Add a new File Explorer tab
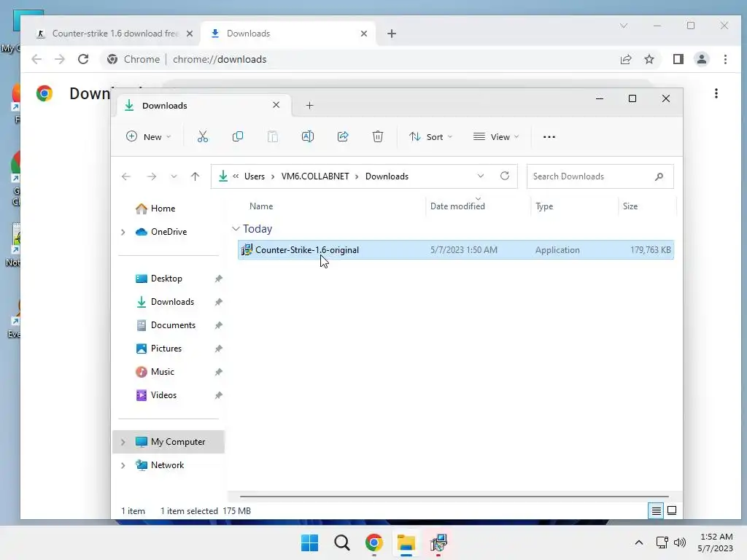 [x=309, y=105]
